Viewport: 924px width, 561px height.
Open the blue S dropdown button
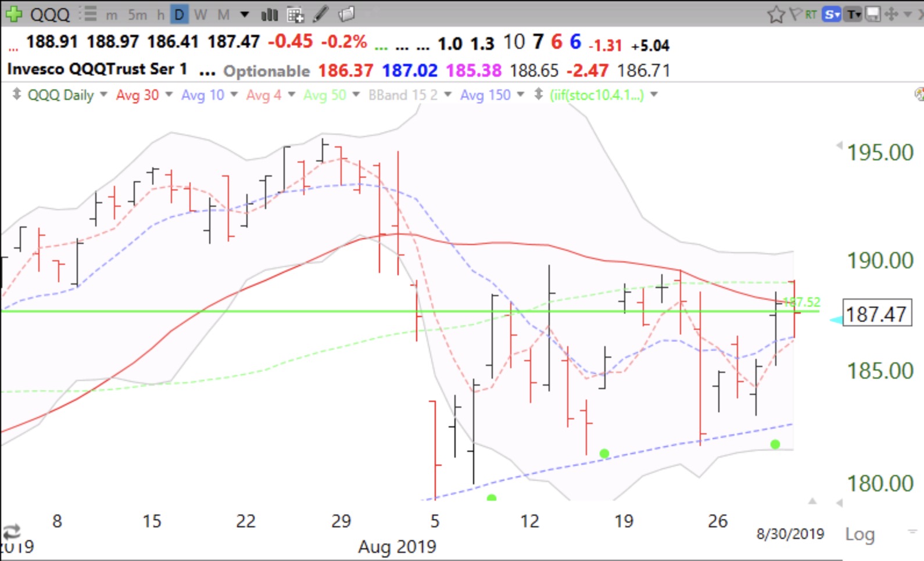(832, 15)
